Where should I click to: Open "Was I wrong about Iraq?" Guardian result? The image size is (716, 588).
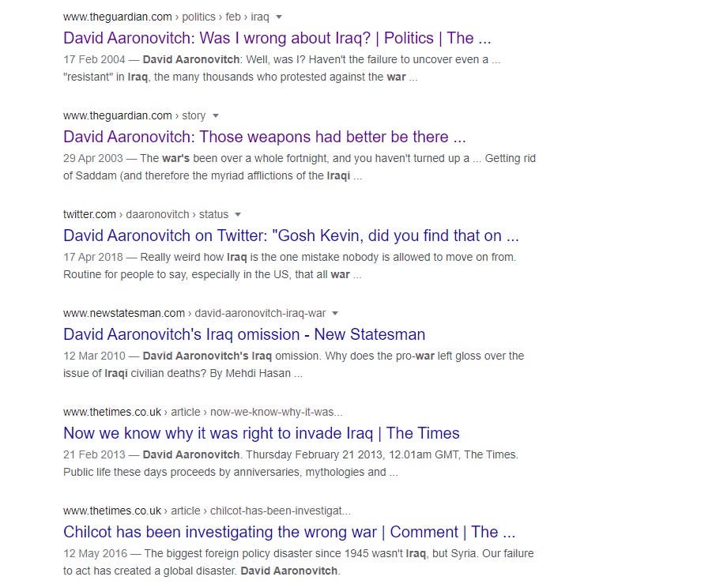pos(277,38)
